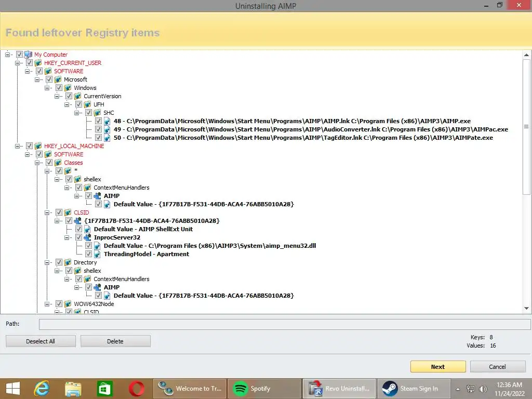This screenshot has height=399, width=532.
Task: Click the Directory key icon
Action: point(68,262)
